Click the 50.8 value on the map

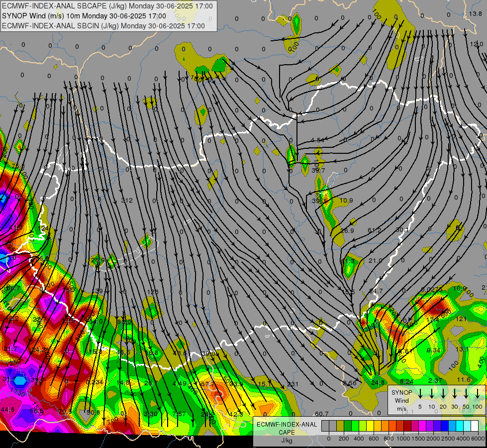[x=93, y=413]
